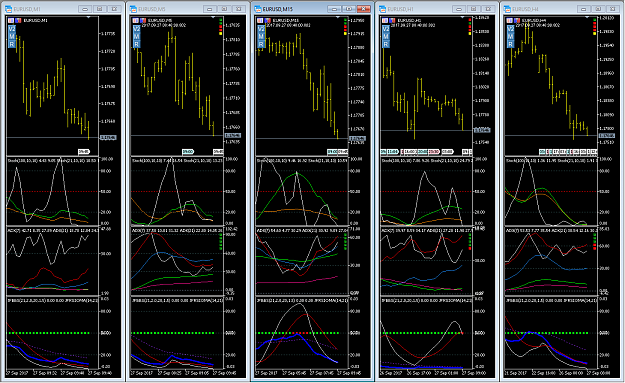
Task: Click the R button in the H1 chart
Action: (386, 44)
